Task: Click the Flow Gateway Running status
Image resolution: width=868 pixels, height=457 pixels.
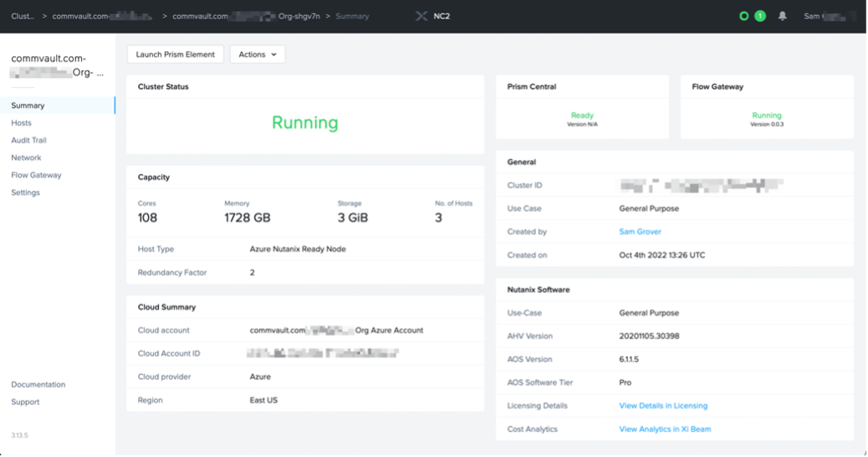Action: [x=767, y=116]
